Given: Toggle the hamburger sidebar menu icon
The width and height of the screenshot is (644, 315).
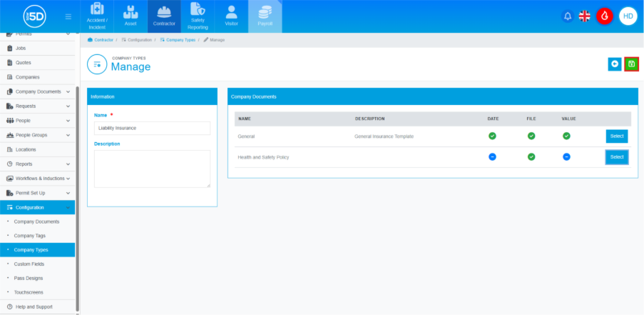Looking at the screenshot, I should point(68,16).
